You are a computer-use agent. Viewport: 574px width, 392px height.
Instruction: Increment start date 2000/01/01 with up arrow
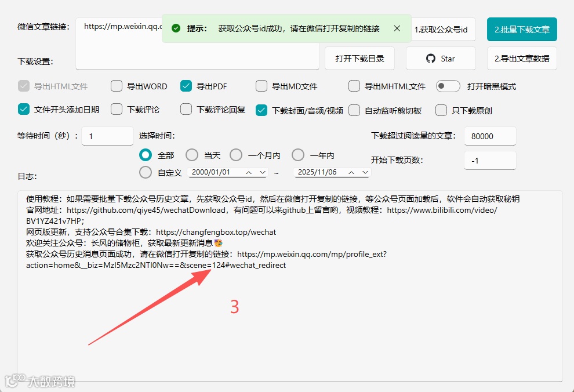tap(249, 172)
